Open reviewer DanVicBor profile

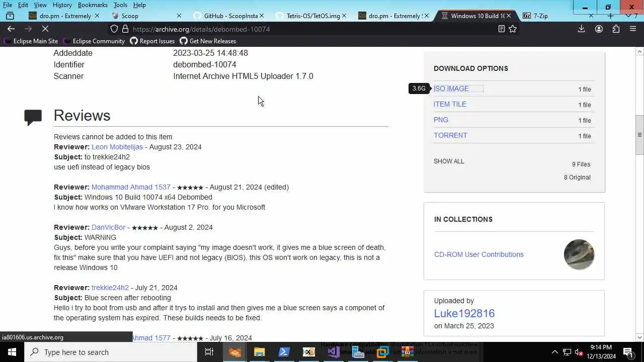(x=109, y=227)
